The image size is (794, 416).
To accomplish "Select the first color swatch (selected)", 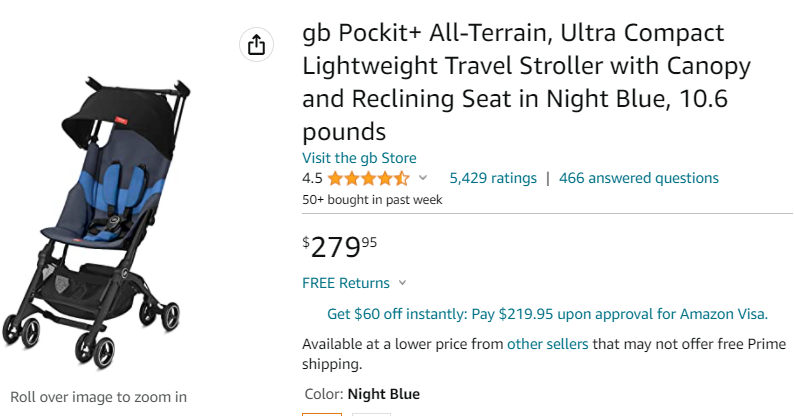I will pos(322,413).
